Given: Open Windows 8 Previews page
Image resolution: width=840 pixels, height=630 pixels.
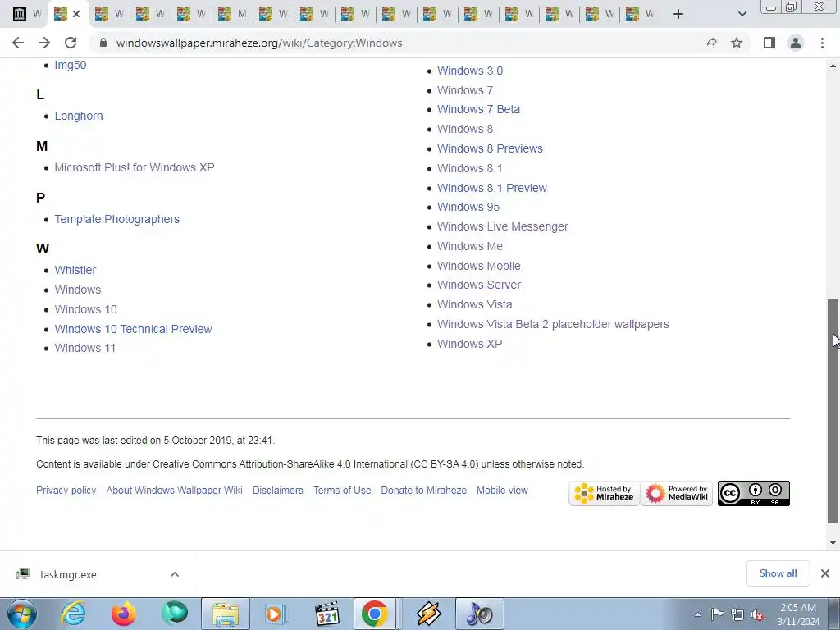Looking at the screenshot, I should point(490,148).
